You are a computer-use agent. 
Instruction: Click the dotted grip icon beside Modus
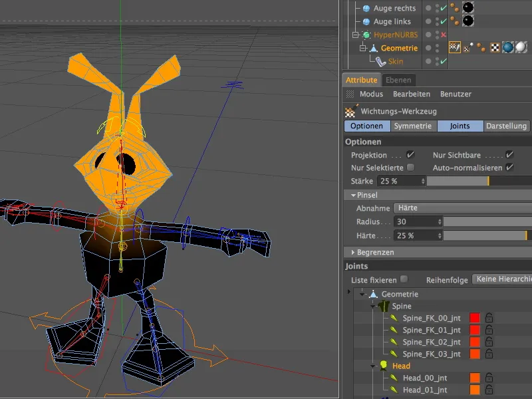(x=350, y=94)
